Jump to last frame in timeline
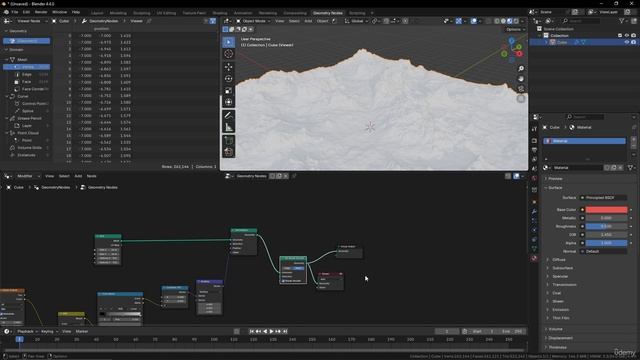The width and height of the screenshot is (640, 360). click(x=285, y=331)
